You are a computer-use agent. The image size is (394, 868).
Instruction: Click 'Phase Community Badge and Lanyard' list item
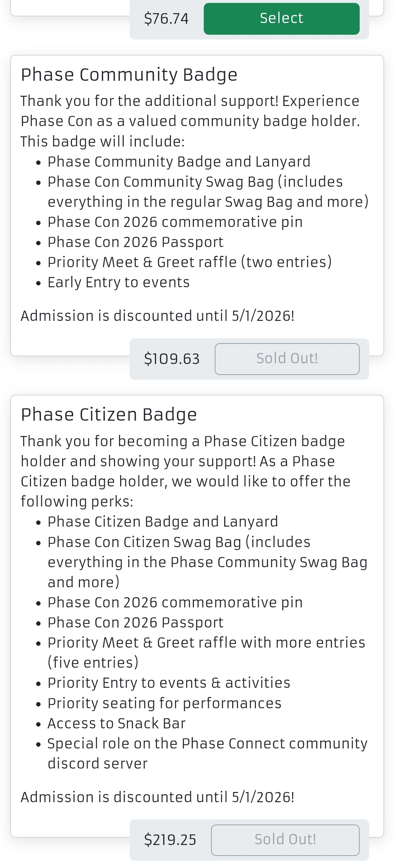pyautogui.click(x=179, y=162)
